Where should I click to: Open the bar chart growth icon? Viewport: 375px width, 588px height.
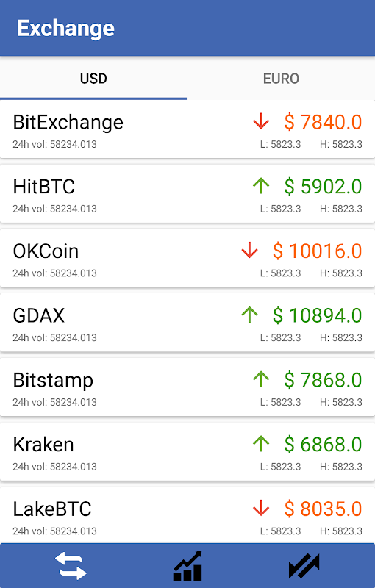tap(187, 565)
